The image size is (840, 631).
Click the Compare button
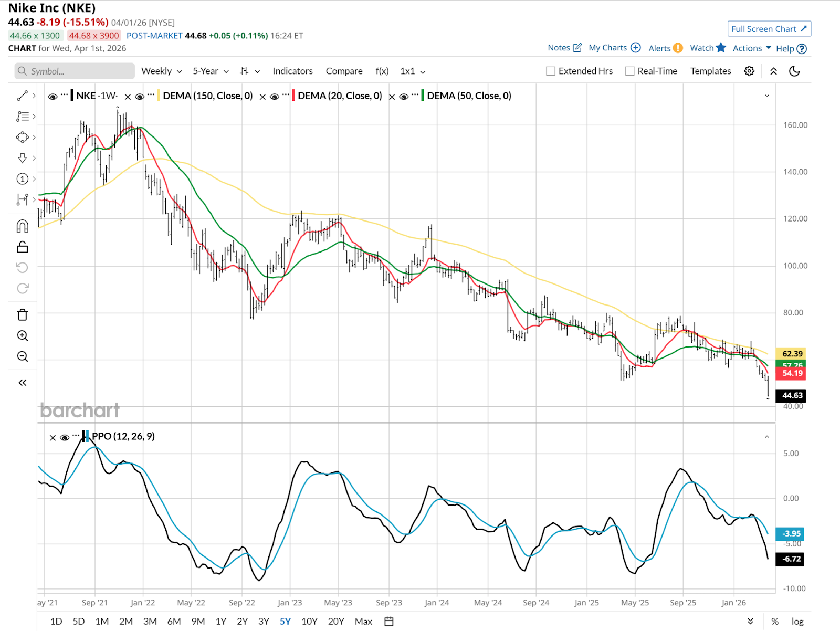[x=344, y=71]
